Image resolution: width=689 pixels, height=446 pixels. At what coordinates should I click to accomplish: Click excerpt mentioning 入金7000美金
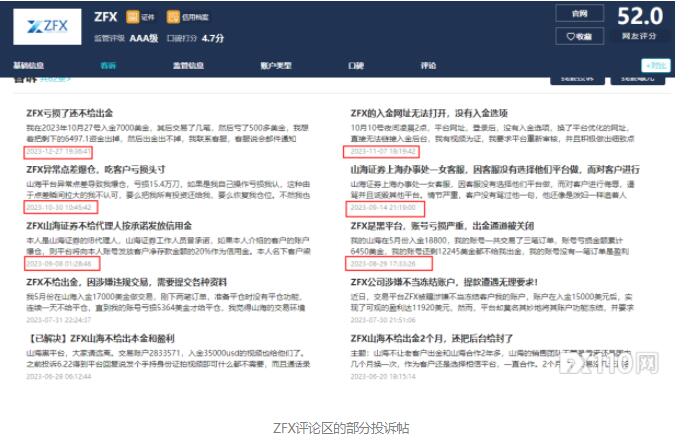167,133
